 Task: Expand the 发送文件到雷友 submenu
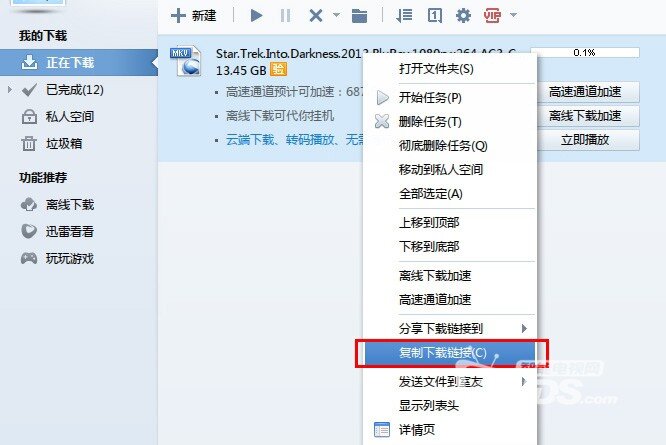point(450,382)
